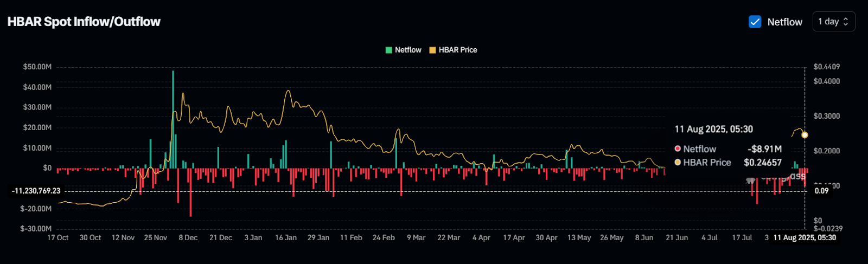Click the $0.2000 price axis label
This screenshot has width=868, height=264.
click(827, 151)
